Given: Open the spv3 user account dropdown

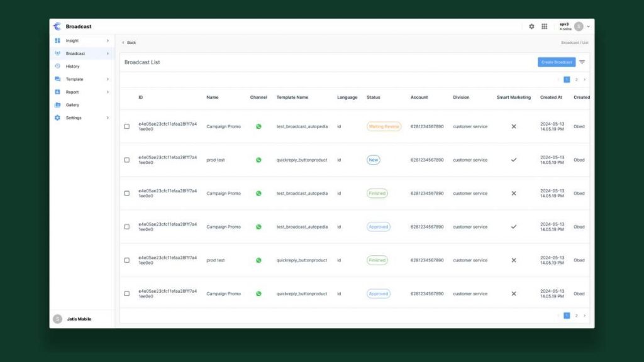Looking at the screenshot, I should coord(587,26).
